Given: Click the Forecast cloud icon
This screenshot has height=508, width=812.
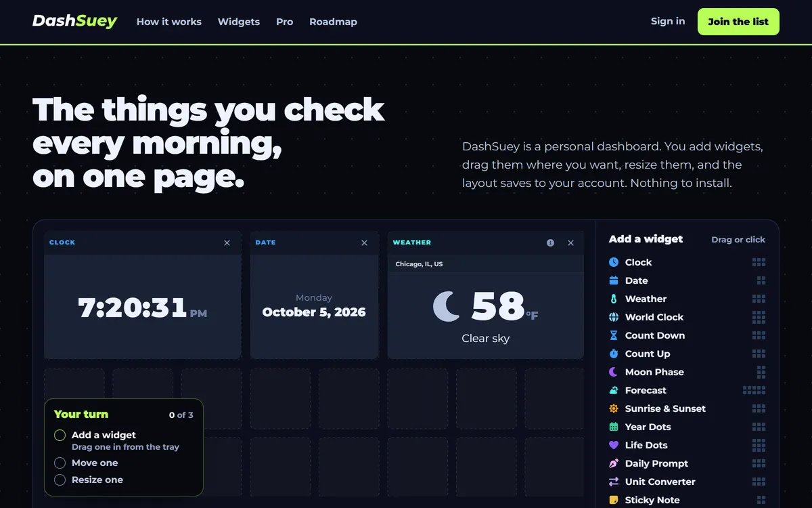Looking at the screenshot, I should click(614, 390).
